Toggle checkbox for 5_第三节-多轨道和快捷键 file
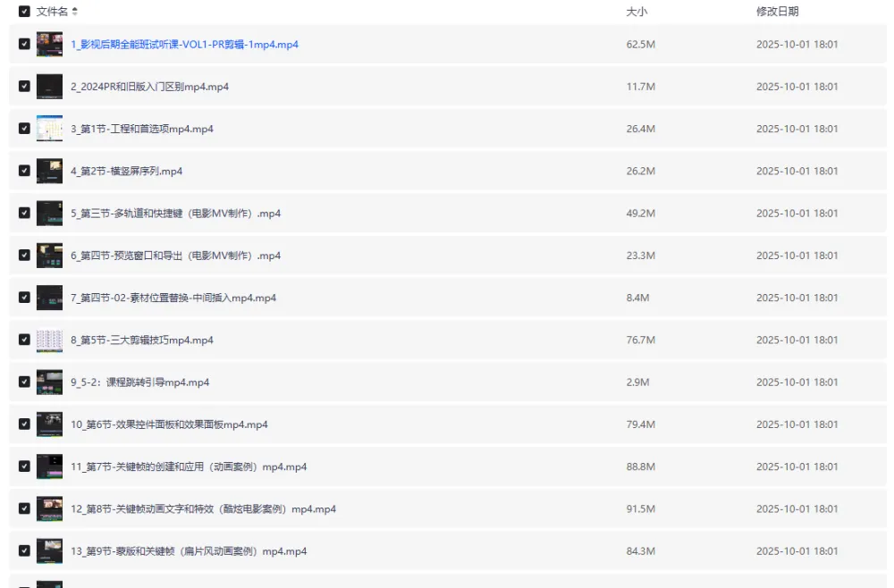Image resolution: width=894 pixels, height=588 pixels. click(24, 214)
